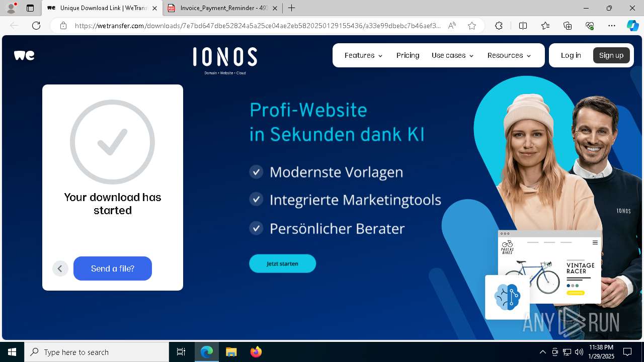Image resolution: width=644 pixels, height=362 pixels.
Task: Show hidden system tray icons
Action: point(542,352)
